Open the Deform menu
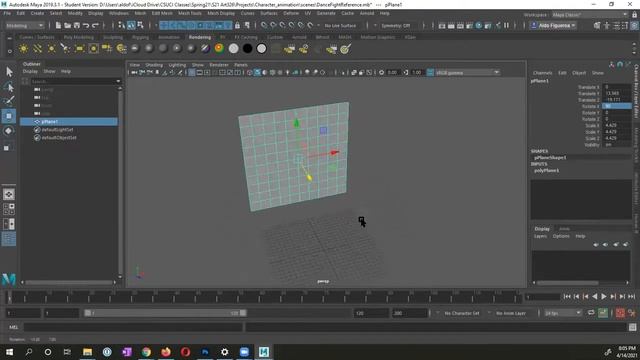 tap(291, 13)
